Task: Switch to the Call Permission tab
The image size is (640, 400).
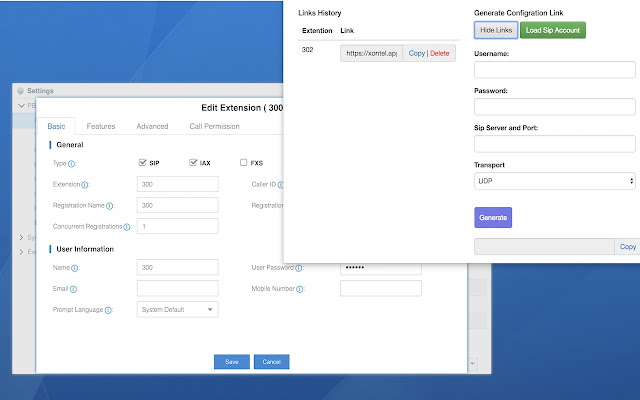Action: point(214,126)
